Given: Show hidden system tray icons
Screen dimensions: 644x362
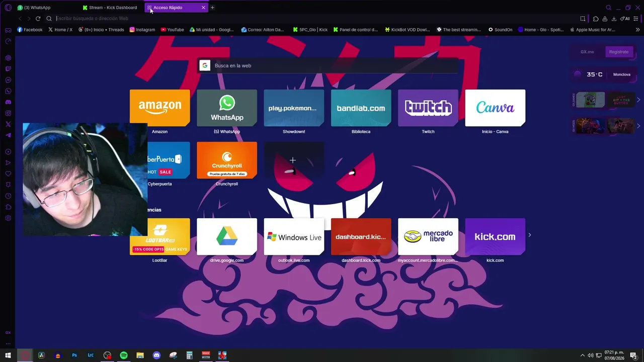Looking at the screenshot, I should tap(583, 355).
